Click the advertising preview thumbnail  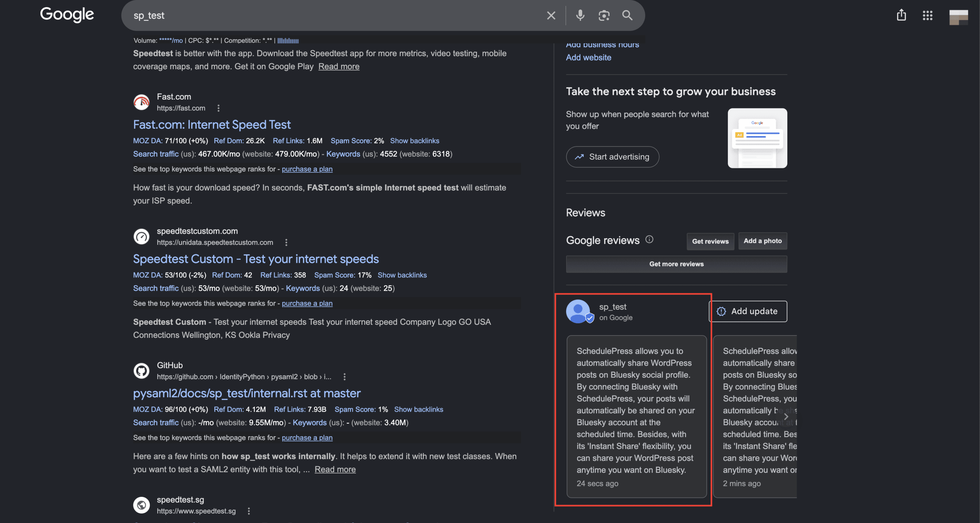[x=758, y=138]
